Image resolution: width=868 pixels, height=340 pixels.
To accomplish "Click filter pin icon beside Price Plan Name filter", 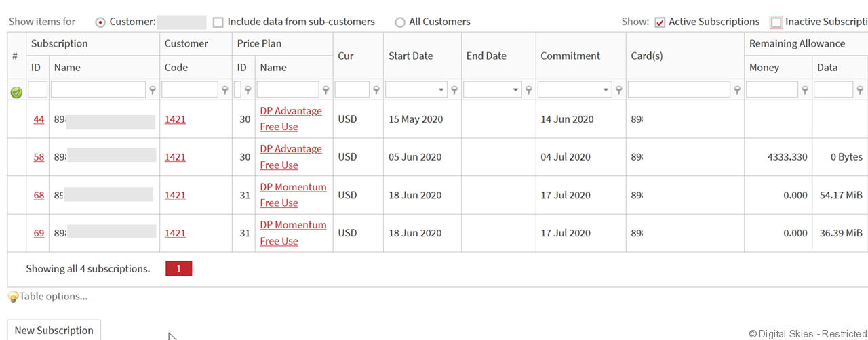I will 325,90.
